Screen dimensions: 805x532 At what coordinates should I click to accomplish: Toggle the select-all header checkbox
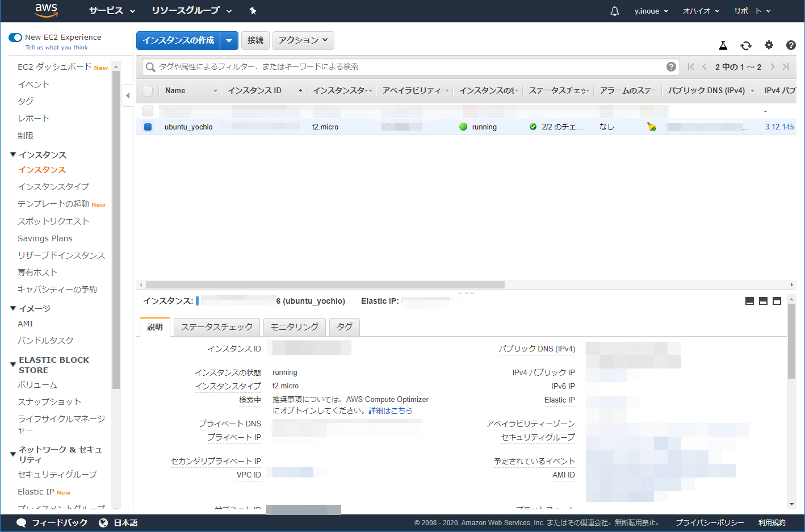click(148, 90)
